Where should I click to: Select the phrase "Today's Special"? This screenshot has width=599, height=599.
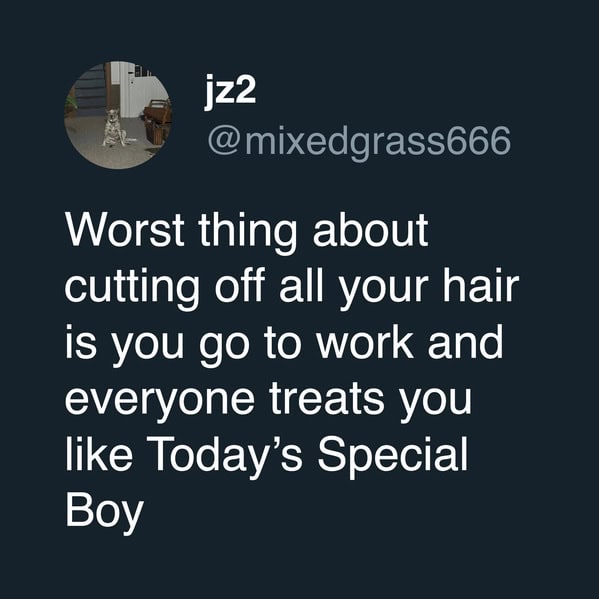click(x=310, y=457)
